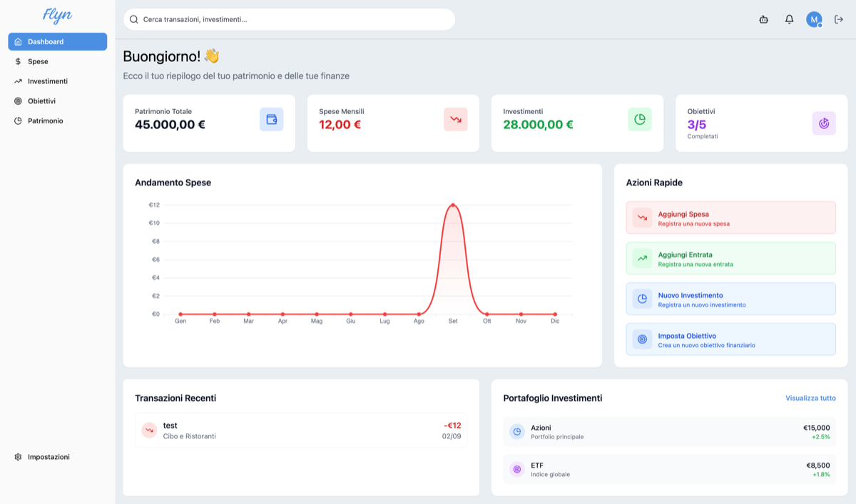Click the robot assistant icon in header
Image resolution: width=856 pixels, height=504 pixels.
coord(763,20)
